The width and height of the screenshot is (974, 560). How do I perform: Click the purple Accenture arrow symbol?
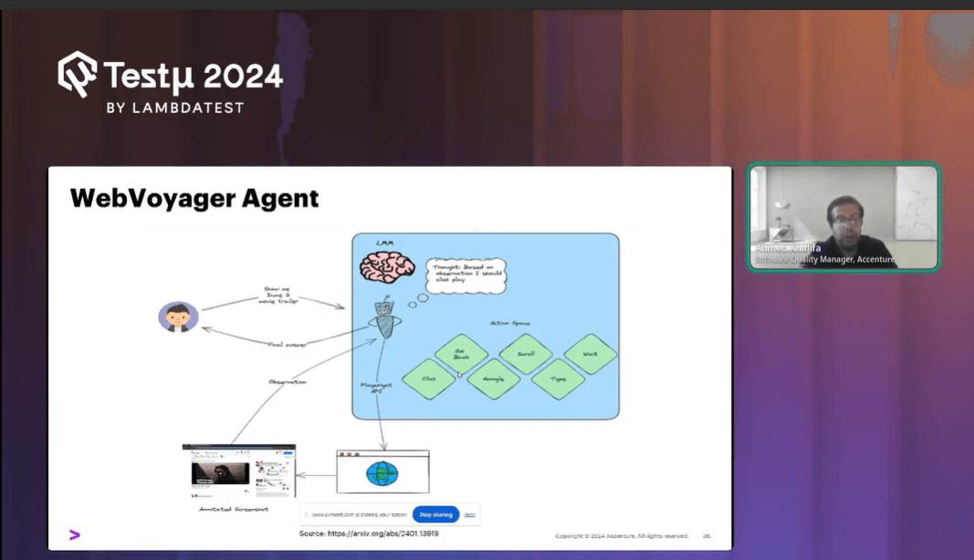pyautogui.click(x=75, y=534)
